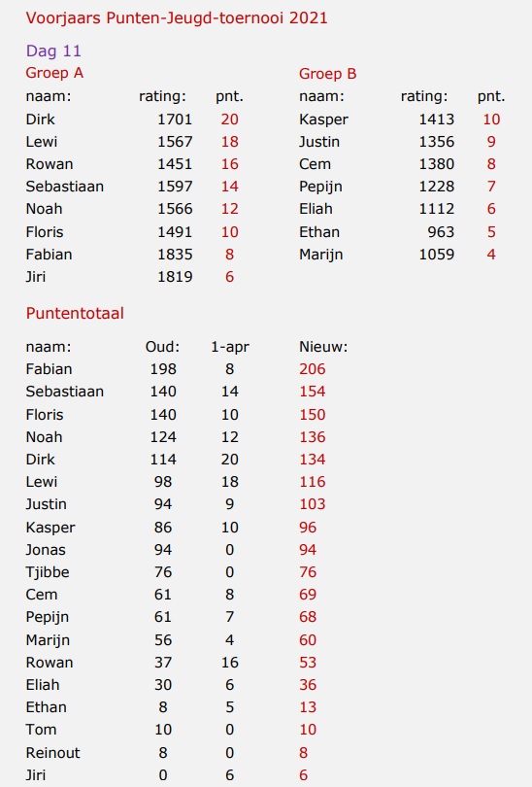Click the Nieuw: column header
Viewport: 532px width, 787px height.
pyautogui.click(x=323, y=347)
